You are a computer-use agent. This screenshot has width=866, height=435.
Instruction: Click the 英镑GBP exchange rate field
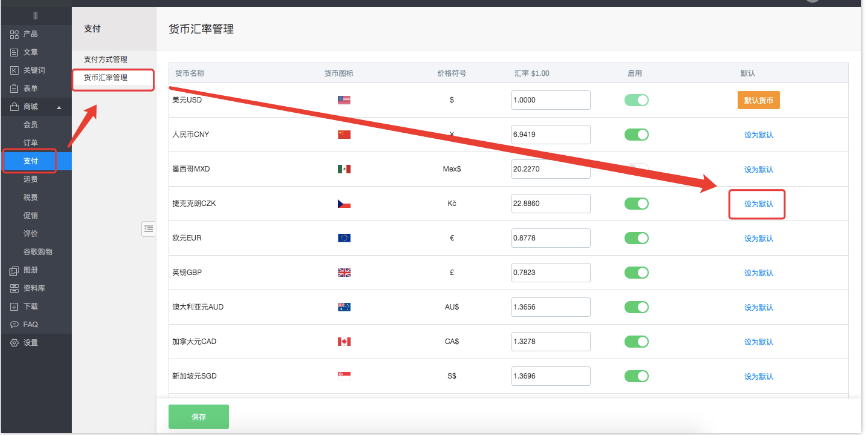pyautogui.click(x=550, y=273)
